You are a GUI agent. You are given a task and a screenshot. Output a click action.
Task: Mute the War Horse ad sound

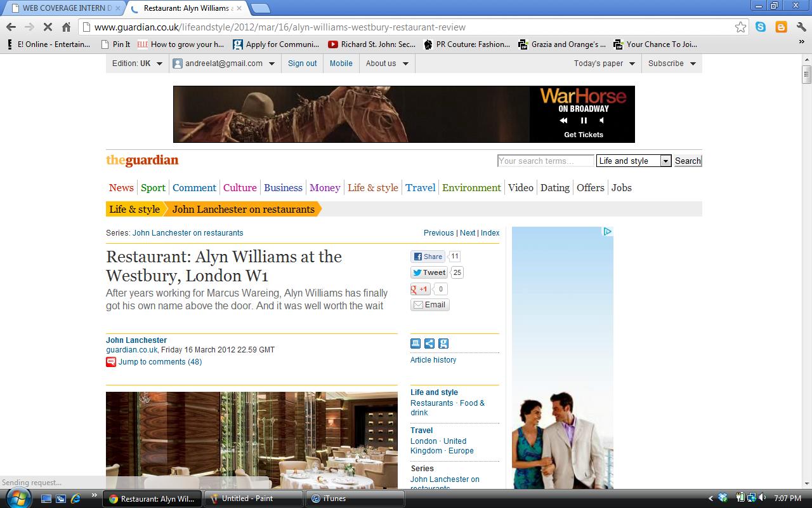[602, 121]
